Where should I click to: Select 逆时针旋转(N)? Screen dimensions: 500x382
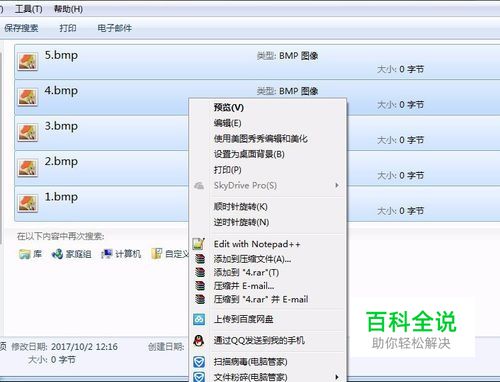click(241, 222)
